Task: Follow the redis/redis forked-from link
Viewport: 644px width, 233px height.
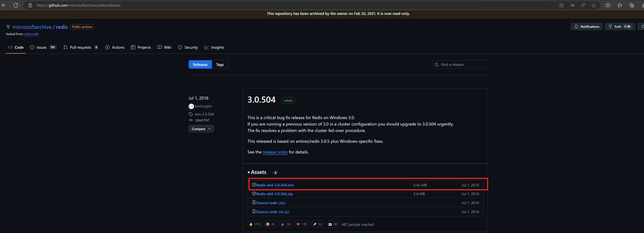Action: pyautogui.click(x=31, y=34)
